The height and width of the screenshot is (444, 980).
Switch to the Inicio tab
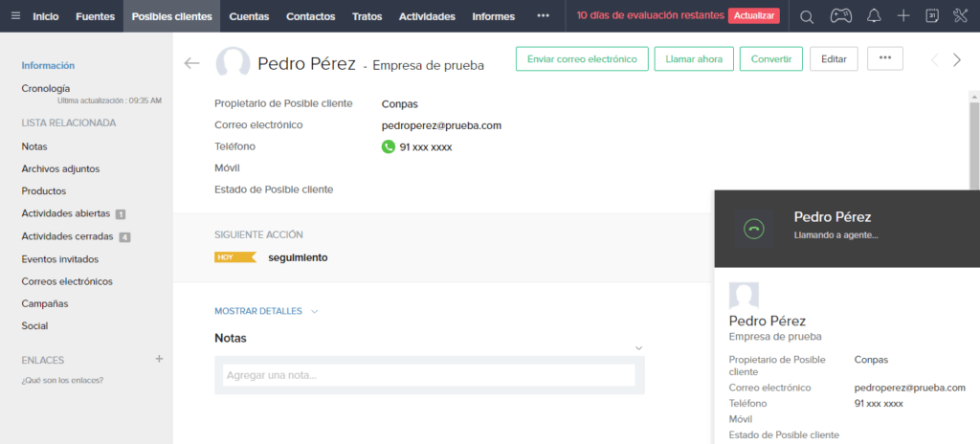click(46, 16)
